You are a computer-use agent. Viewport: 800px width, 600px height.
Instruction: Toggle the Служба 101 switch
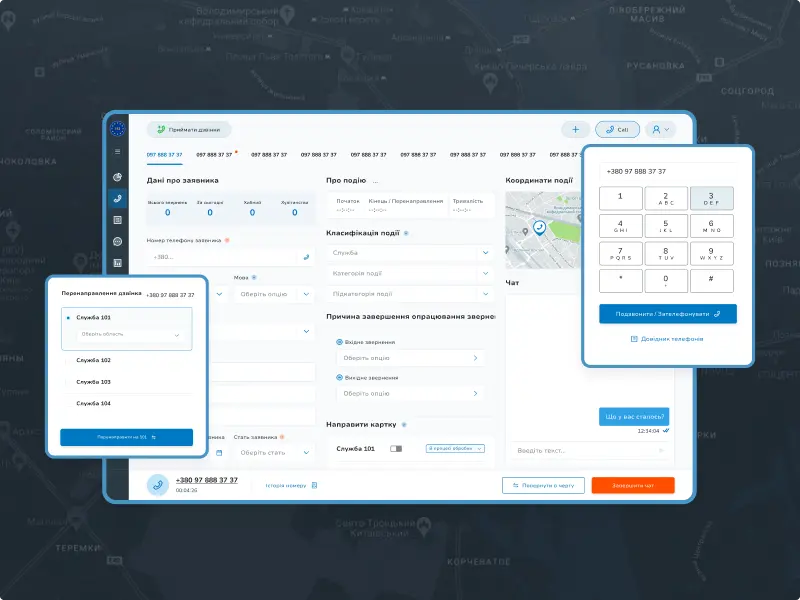(x=396, y=449)
